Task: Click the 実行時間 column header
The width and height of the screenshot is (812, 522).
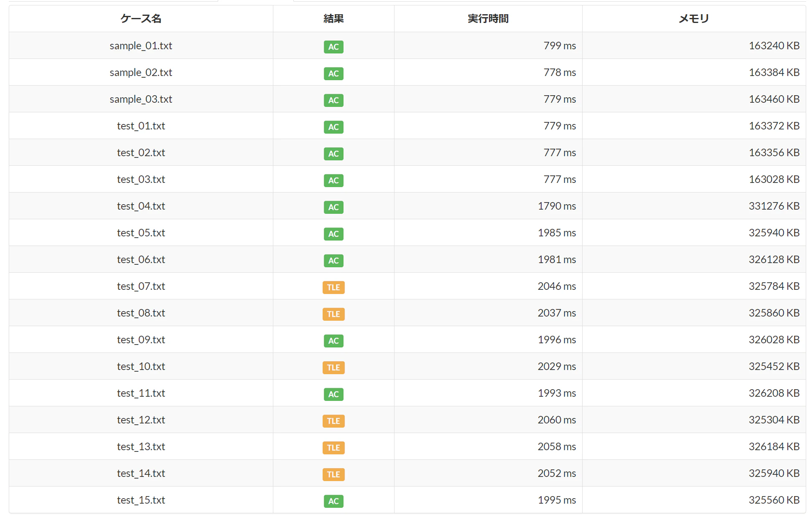Action: tap(488, 19)
